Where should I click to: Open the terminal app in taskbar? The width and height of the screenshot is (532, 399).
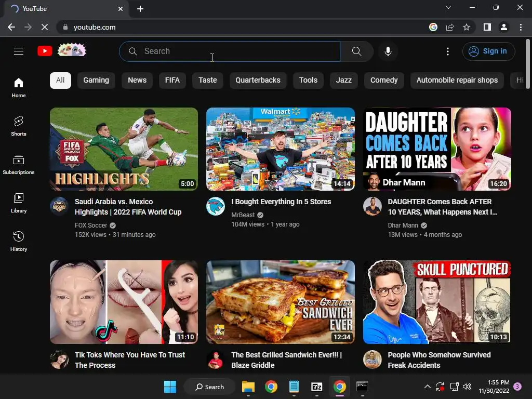[362, 387]
